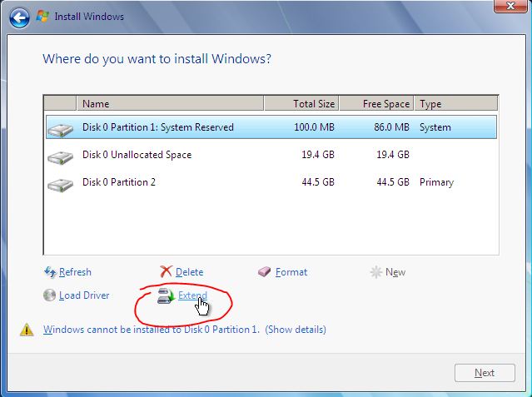This screenshot has width=532, height=397.
Task: Click the Extend drive icon with green arrow
Action: pyautogui.click(x=166, y=295)
